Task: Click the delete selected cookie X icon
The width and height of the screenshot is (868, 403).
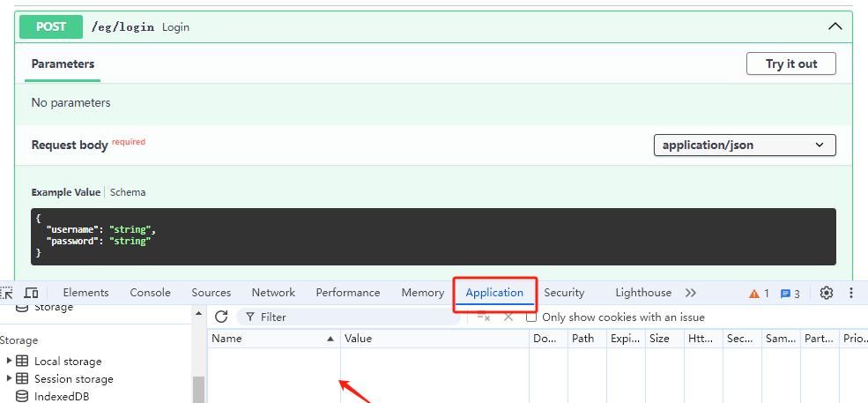Action: pyautogui.click(x=508, y=317)
